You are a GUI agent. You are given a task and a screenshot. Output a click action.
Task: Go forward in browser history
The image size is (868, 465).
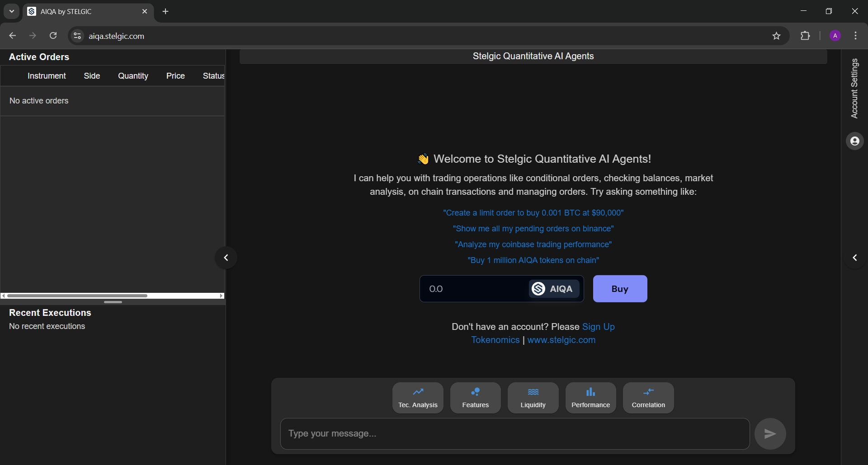[x=33, y=36]
